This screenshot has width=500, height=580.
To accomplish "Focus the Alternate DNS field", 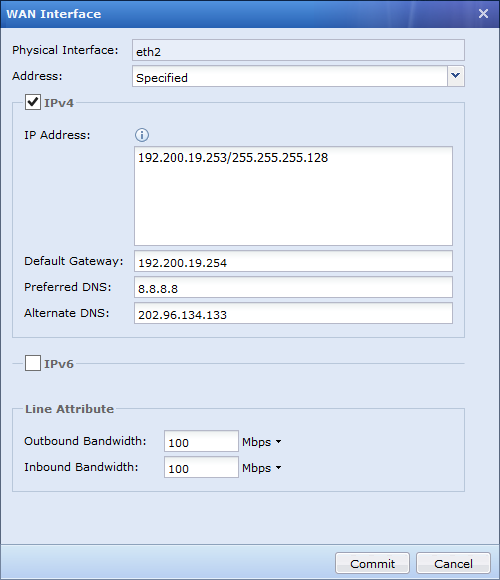I will click(x=293, y=313).
